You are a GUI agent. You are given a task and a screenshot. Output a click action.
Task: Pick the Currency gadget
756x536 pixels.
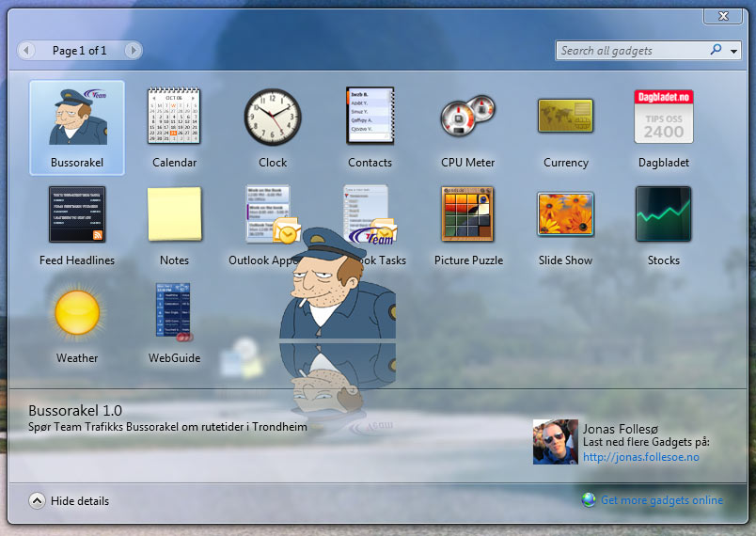pyautogui.click(x=565, y=116)
